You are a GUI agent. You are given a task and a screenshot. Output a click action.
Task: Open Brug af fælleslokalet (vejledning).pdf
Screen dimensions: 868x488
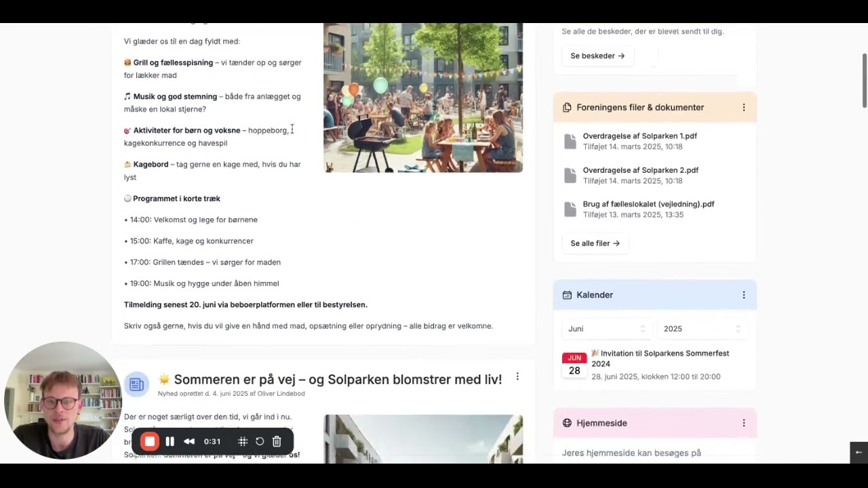648,204
